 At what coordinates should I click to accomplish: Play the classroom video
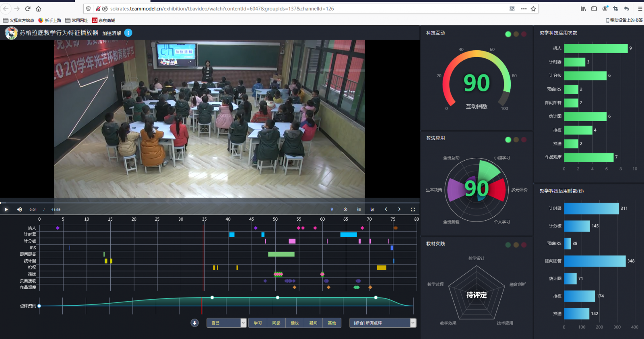coord(6,209)
